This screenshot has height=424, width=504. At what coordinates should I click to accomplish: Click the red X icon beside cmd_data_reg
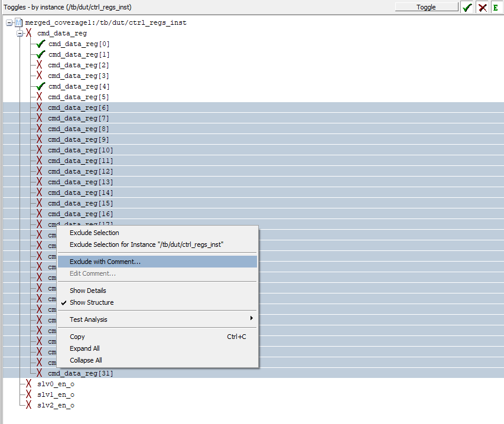[28, 33]
